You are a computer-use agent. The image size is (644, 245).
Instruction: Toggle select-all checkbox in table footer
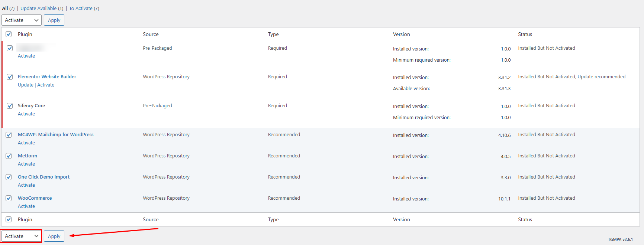(9, 219)
